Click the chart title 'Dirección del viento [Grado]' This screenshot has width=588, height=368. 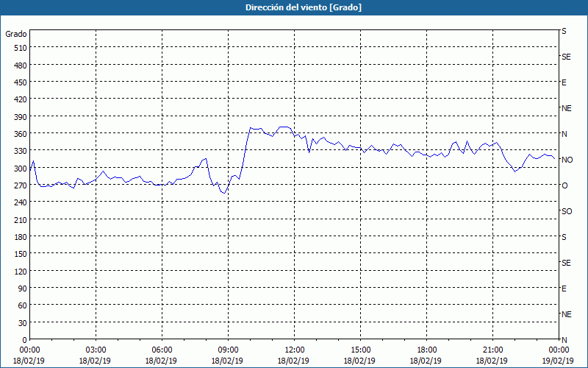(x=304, y=7)
